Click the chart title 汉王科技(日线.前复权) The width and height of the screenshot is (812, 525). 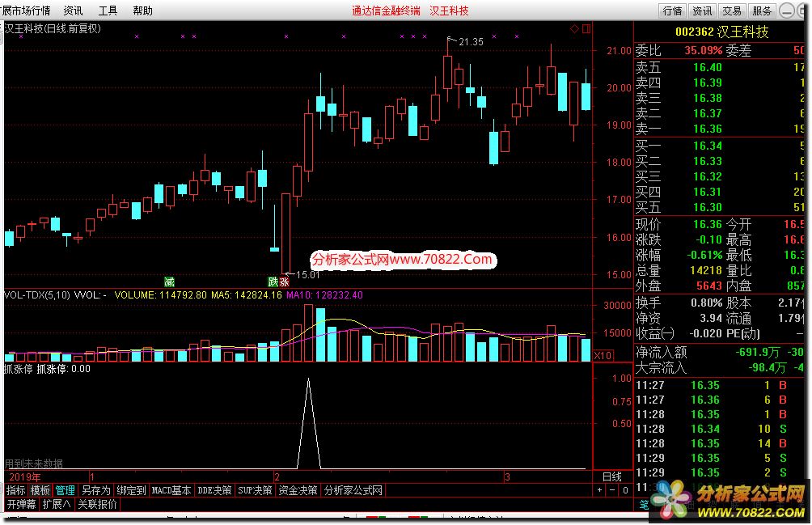53,29
